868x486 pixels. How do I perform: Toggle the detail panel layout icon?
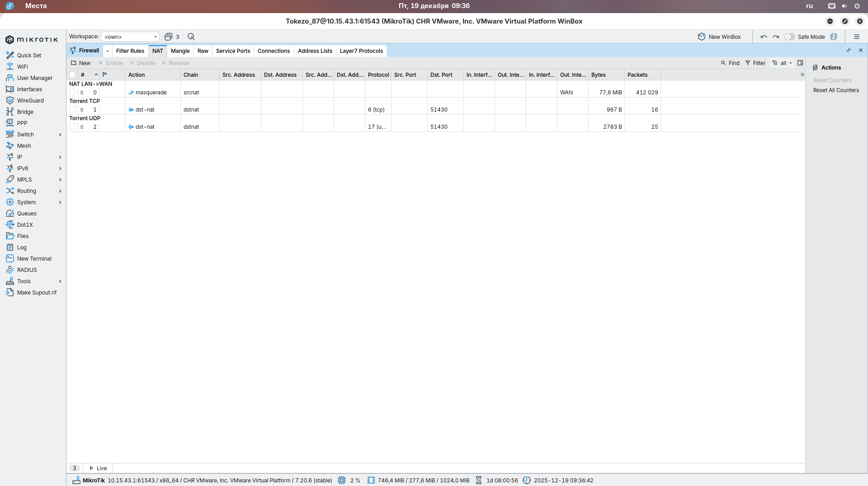[800, 63]
